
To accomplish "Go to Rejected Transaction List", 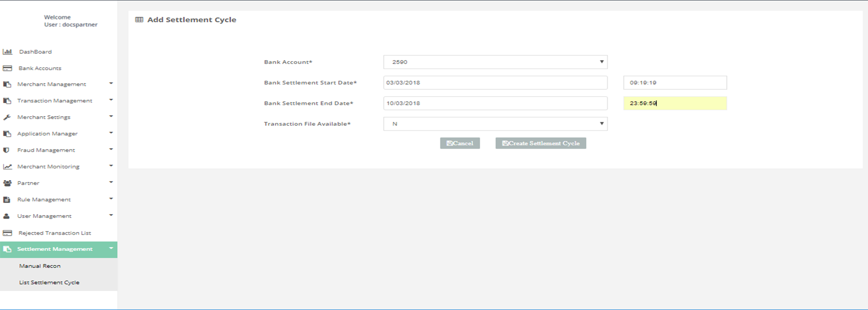I will 55,233.
